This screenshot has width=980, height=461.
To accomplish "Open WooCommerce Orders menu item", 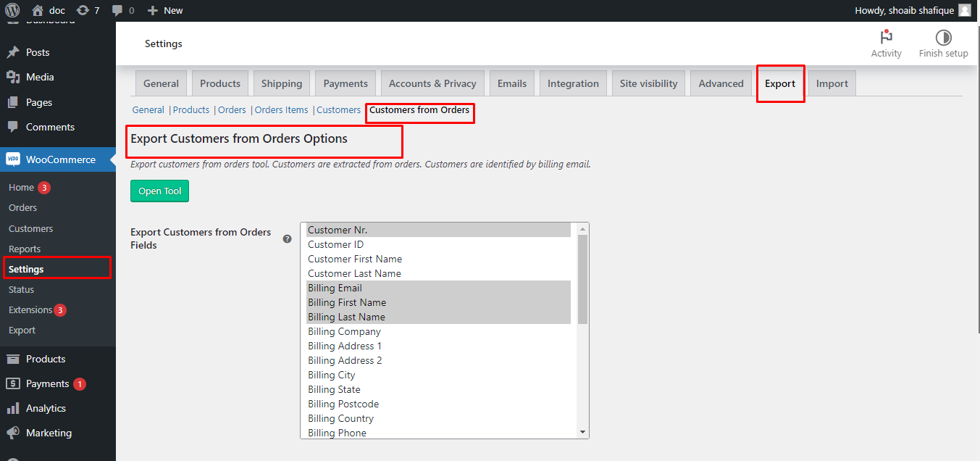I will pos(22,207).
